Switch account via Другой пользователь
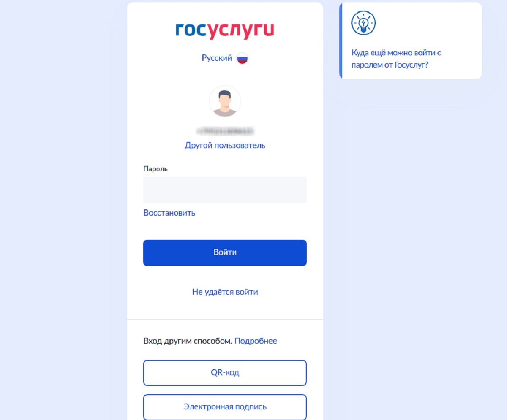507x420 pixels. click(225, 145)
